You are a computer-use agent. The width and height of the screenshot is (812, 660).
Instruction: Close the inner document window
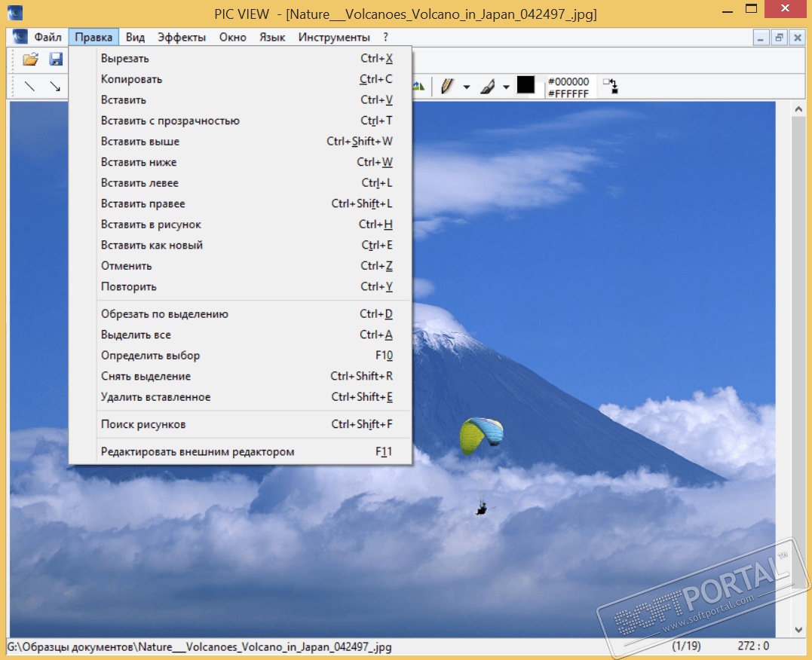(798, 38)
